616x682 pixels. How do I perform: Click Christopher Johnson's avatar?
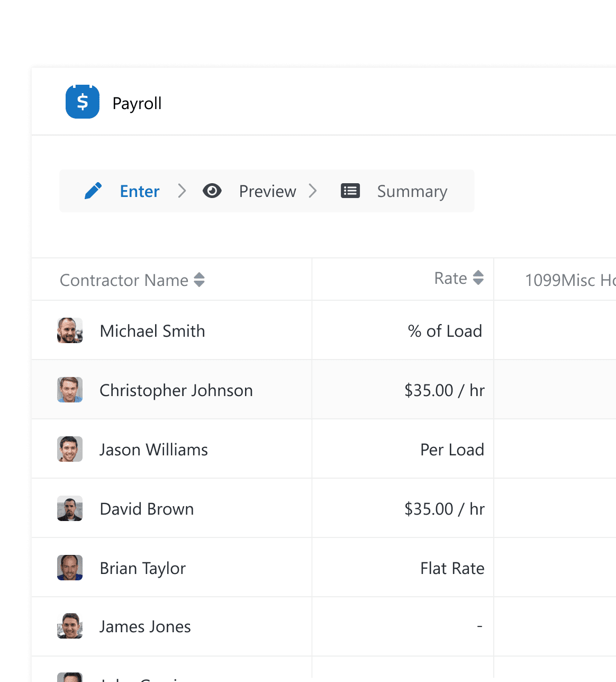69,390
